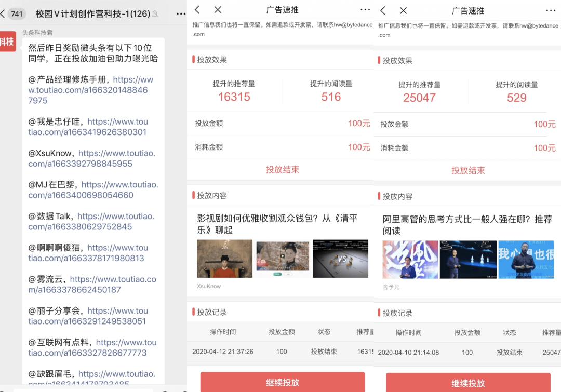
Task: Tap 继续投放 in the middle panel
Action: coord(282,382)
